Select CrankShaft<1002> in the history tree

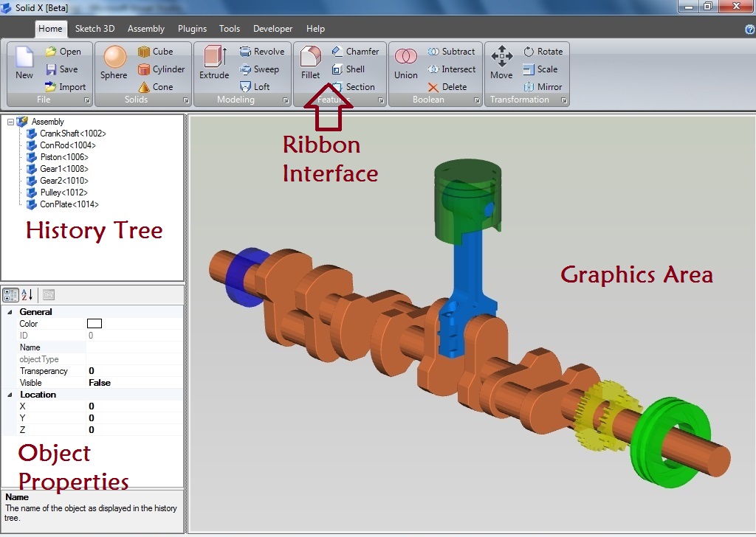point(73,134)
